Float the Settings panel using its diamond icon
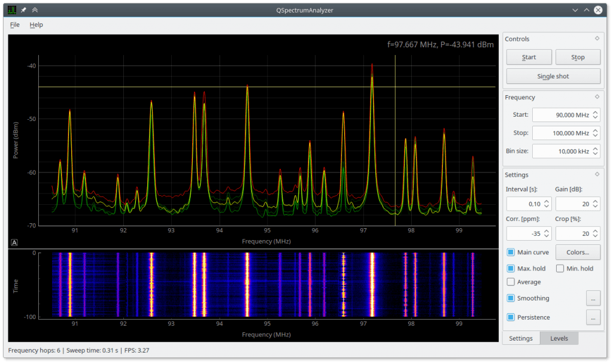 pyautogui.click(x=596, y=175)
